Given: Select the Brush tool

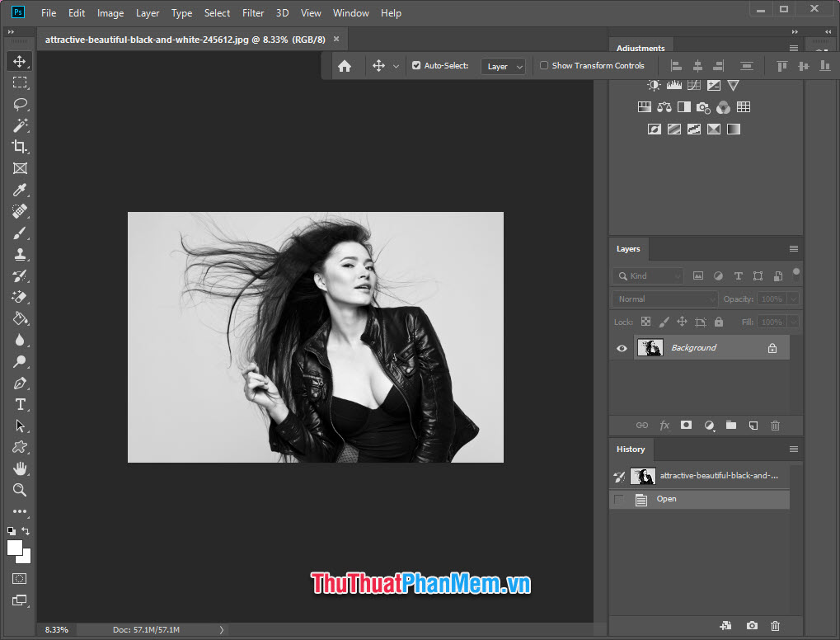Looking at the screenshot, I should (x=20, y=233).
